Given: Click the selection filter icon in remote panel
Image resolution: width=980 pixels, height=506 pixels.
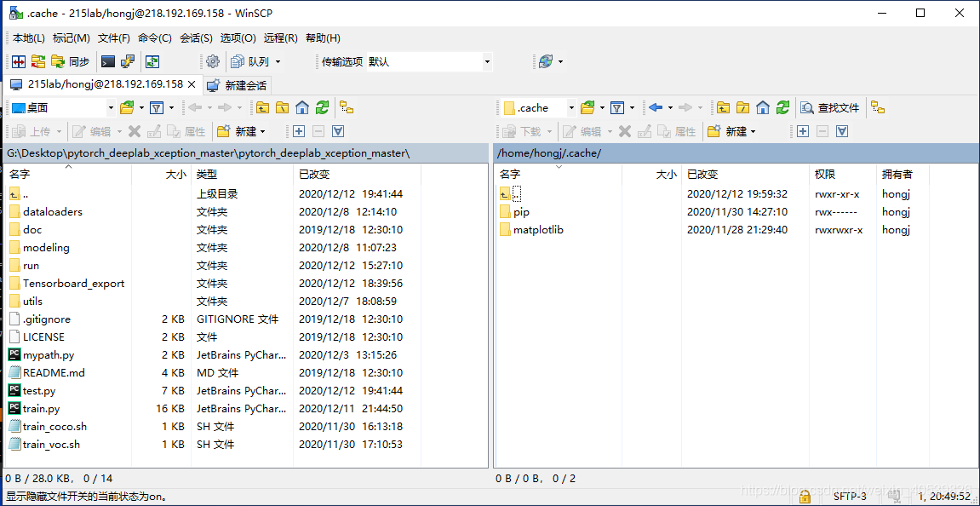Looking at the screenshot, I should 842,131.
